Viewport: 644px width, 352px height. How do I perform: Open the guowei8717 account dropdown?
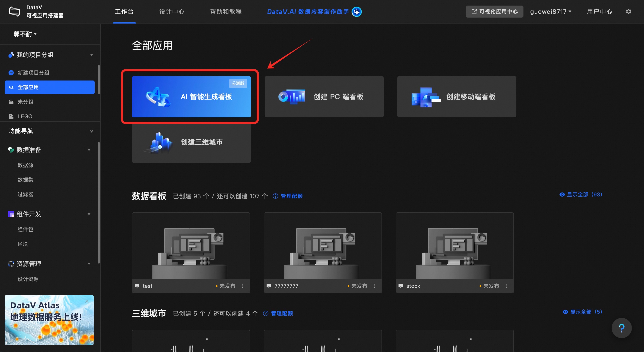(x=551, y=12)
